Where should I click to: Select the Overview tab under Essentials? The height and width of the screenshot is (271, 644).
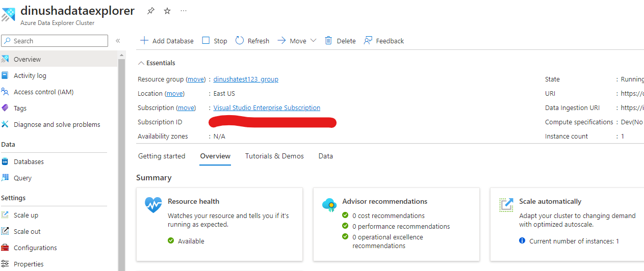point(215,156)
